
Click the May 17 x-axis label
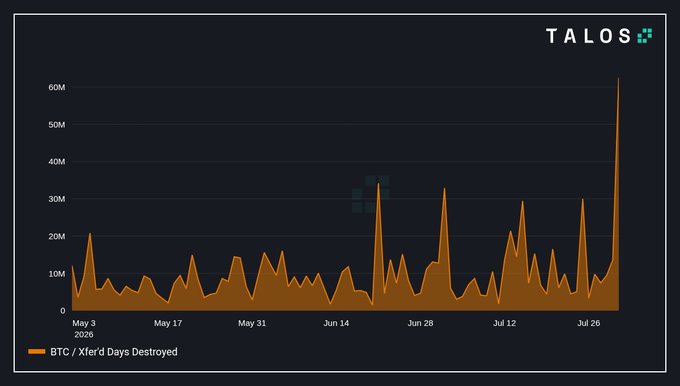pyautogui.click(x=168, y=323)
